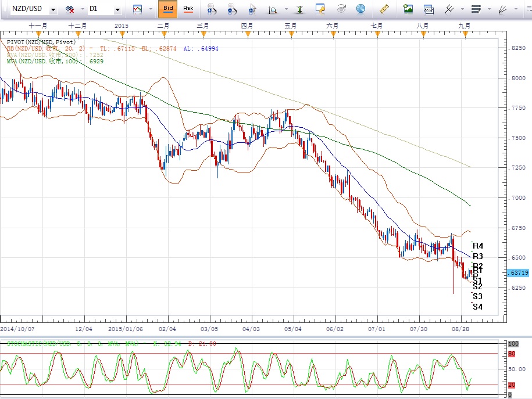Viewport: 532px width, 399px height.
Task: Click the chart windows template icon
Action: click(x=429, y=9)
